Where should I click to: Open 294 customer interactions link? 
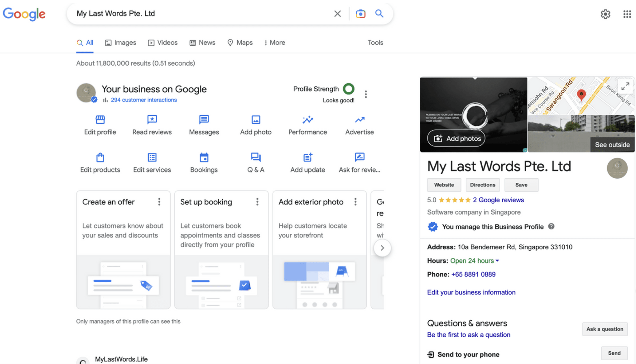click(x=144, y=100)
